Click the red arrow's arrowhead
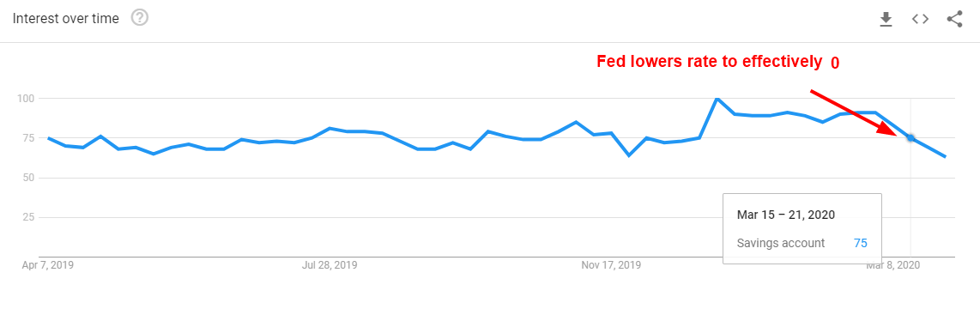 pyautogui.click(x=889, y=127)
